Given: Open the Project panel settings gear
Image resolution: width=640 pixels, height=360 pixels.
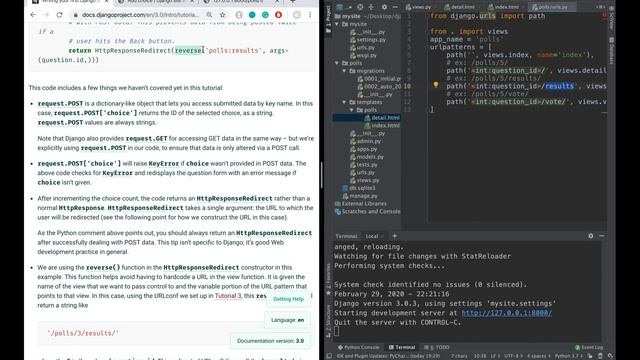Looking at the screenshot, I should 384,7.
